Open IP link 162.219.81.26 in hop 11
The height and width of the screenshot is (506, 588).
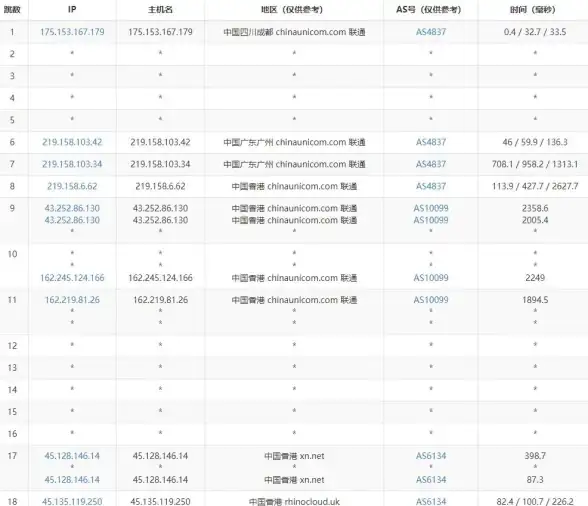pos(72,300)
